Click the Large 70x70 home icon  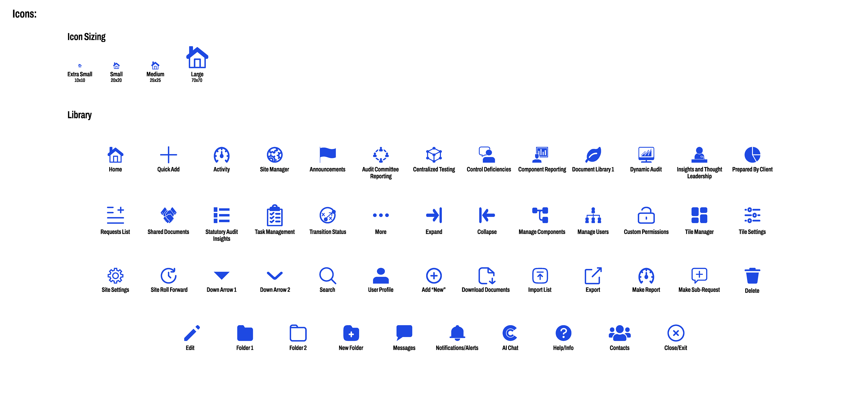point(197,57)
